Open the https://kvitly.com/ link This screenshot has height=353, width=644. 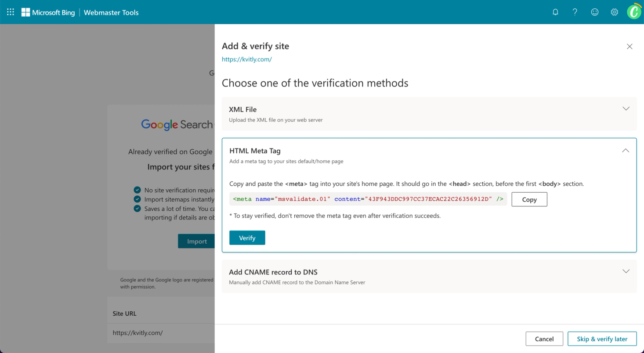pyautogui.click(x=247, y=59)
